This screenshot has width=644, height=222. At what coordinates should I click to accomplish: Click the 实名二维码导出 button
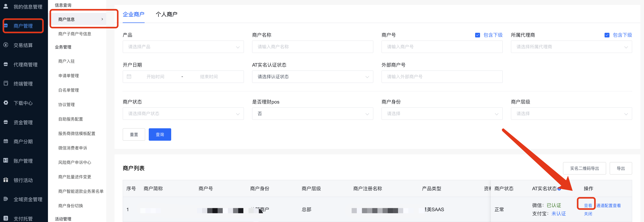pyautogui.click(x=584, y=168)
